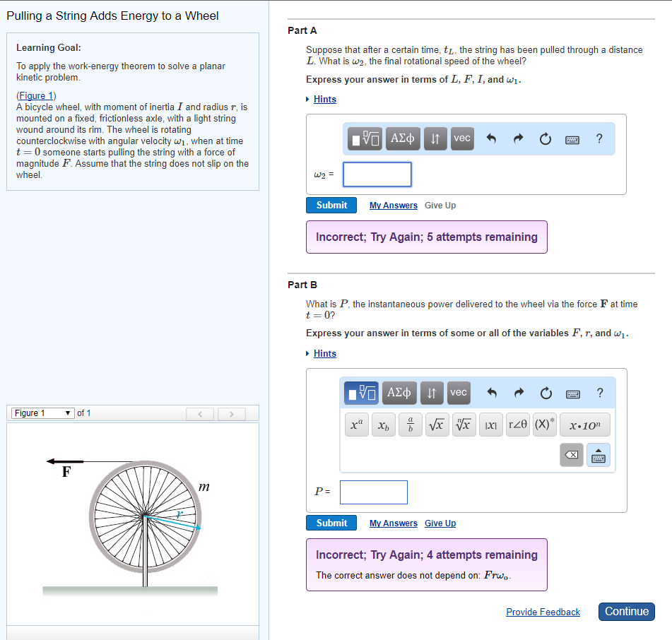This screenshot has height=640, width=672.
Task: Expand the Hints section in Part A
Action: point(324,99)
